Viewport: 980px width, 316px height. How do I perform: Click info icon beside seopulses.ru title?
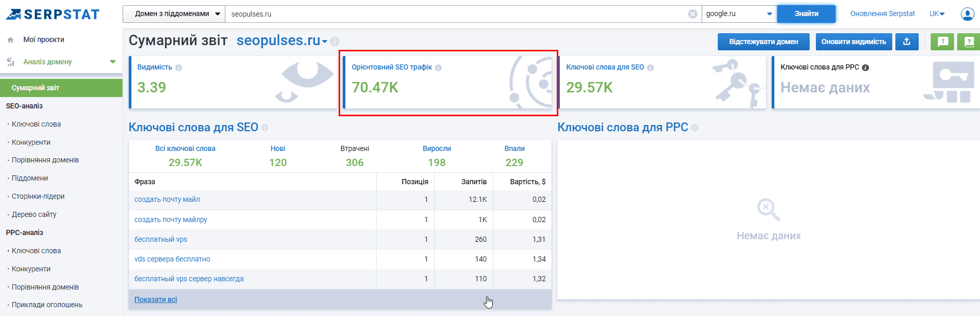point(335,41)
